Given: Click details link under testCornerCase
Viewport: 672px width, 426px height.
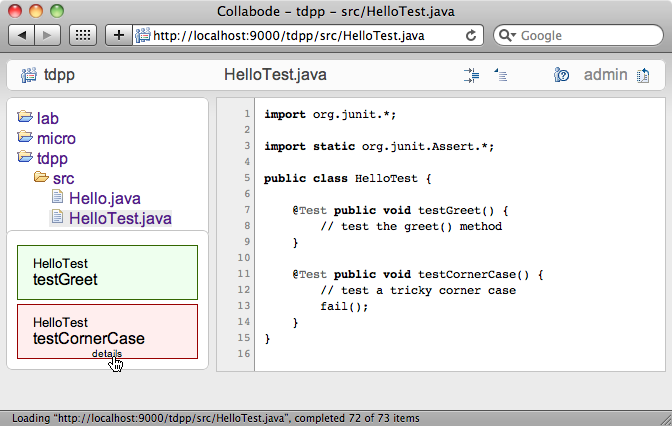Looking at the screenshot, I should pos(107,353).
